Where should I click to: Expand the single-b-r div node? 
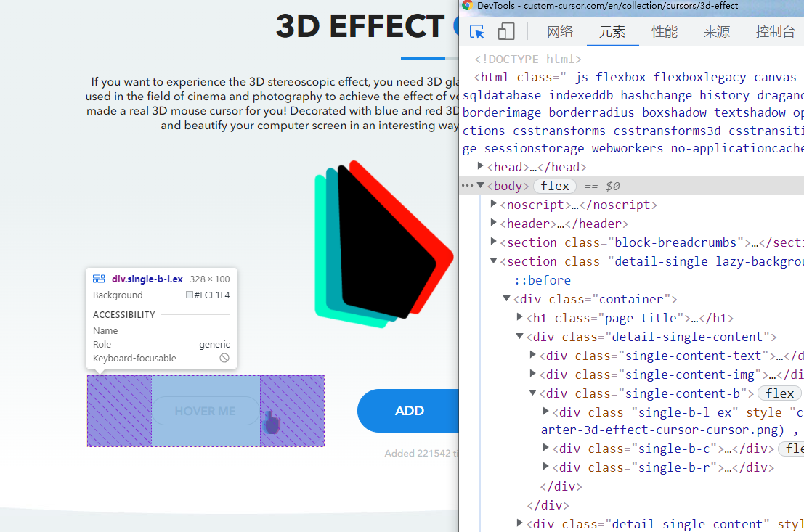click(x=545, y=467)
